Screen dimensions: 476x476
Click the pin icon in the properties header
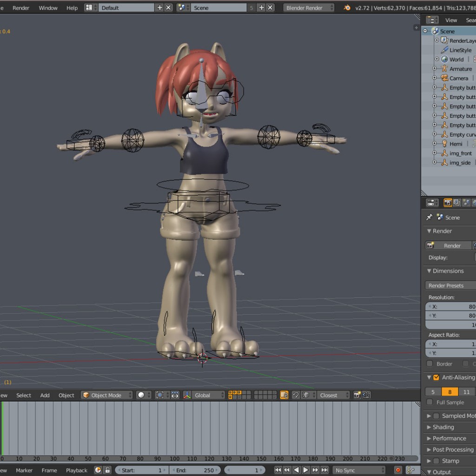pyautogui.click(x=430, y=217)
